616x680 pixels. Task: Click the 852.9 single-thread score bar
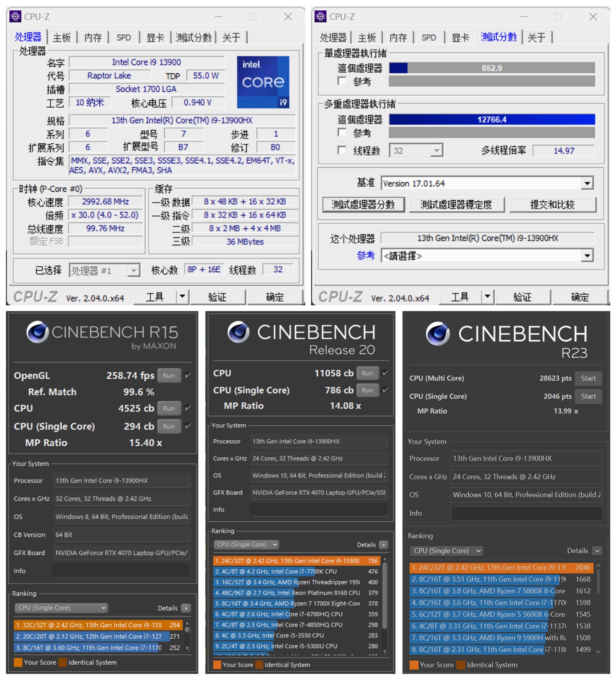492,68
